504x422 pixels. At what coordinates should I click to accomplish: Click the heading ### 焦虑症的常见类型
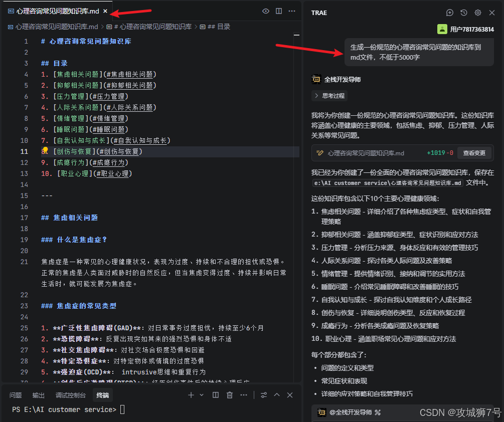[x=79, y=306]
